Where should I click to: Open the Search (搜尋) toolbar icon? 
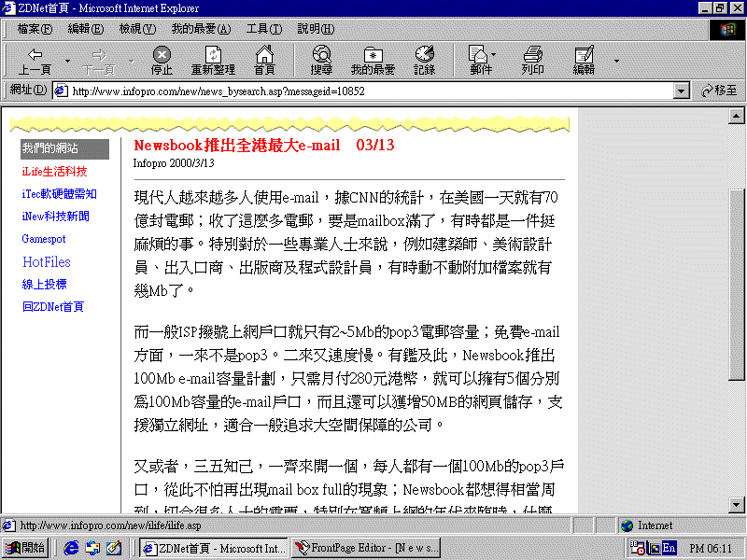pos(321,60)
